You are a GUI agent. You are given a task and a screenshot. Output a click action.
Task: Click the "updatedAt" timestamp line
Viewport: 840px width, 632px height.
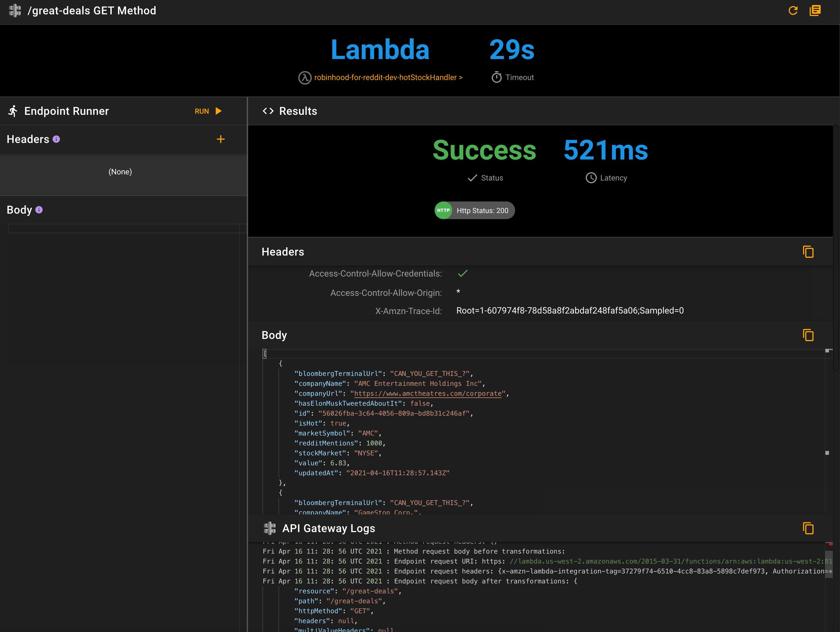click(372, 473)
